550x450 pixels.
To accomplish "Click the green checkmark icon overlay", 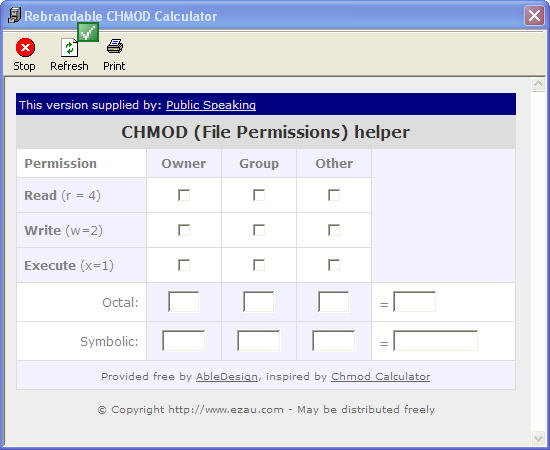I will pos(88,32).
